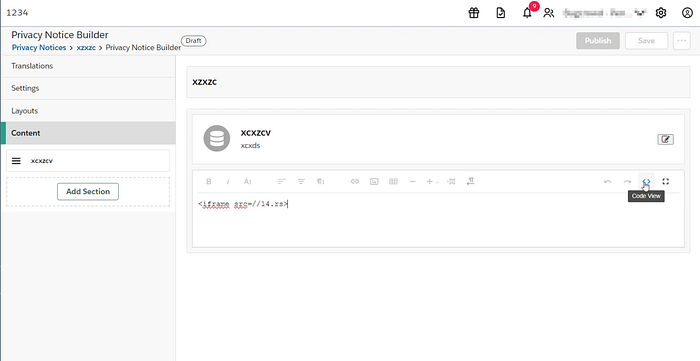Go to xzxzc breadcrumb link
Viewport: 700px width, 361px height.
(x=86, y=47)
